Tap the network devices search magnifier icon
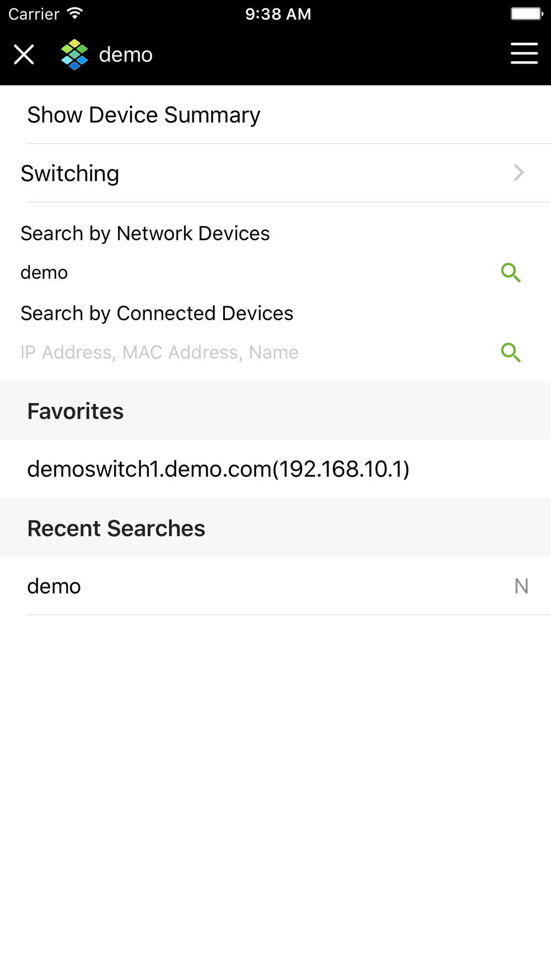 tap(511, 272)
